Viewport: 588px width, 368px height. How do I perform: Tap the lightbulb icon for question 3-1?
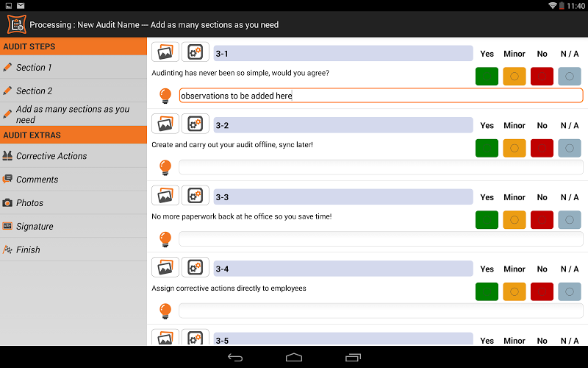165,96
